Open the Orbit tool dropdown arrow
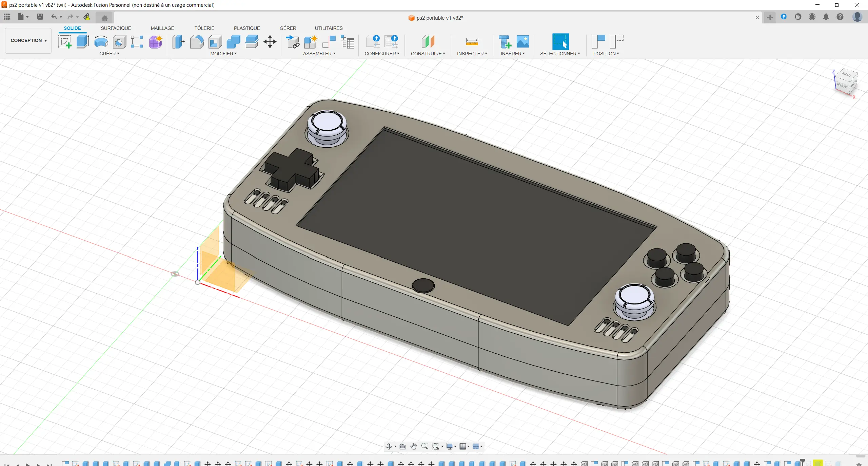Image resolution: width=868 pixels, height=466 pixels. (395, 447)
